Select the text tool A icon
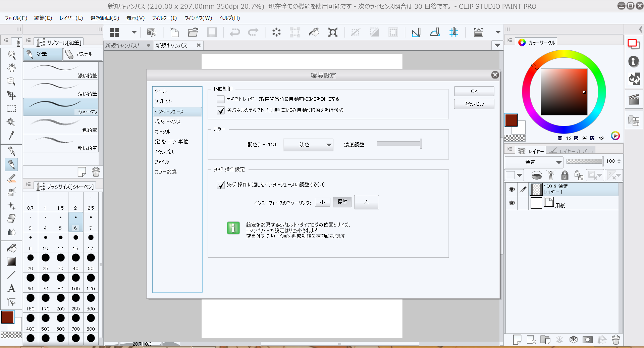The height and width of the screenshot is (348, 644). click(x=11, y=288)
